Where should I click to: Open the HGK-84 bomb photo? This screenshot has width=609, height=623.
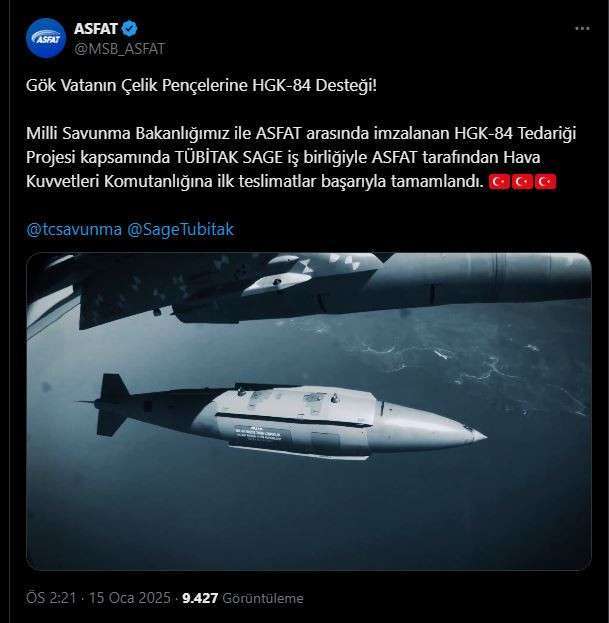click(309, 411)
